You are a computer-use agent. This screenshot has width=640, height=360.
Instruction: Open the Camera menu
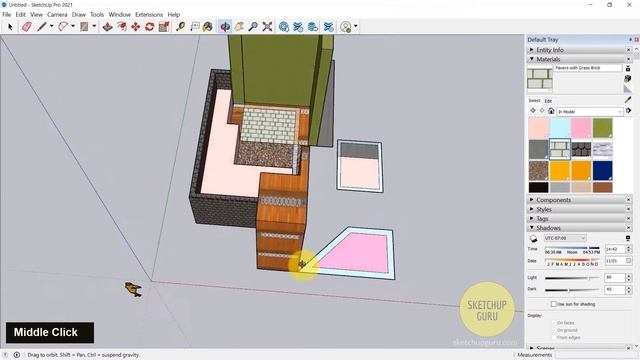click(x=57, y=14)
